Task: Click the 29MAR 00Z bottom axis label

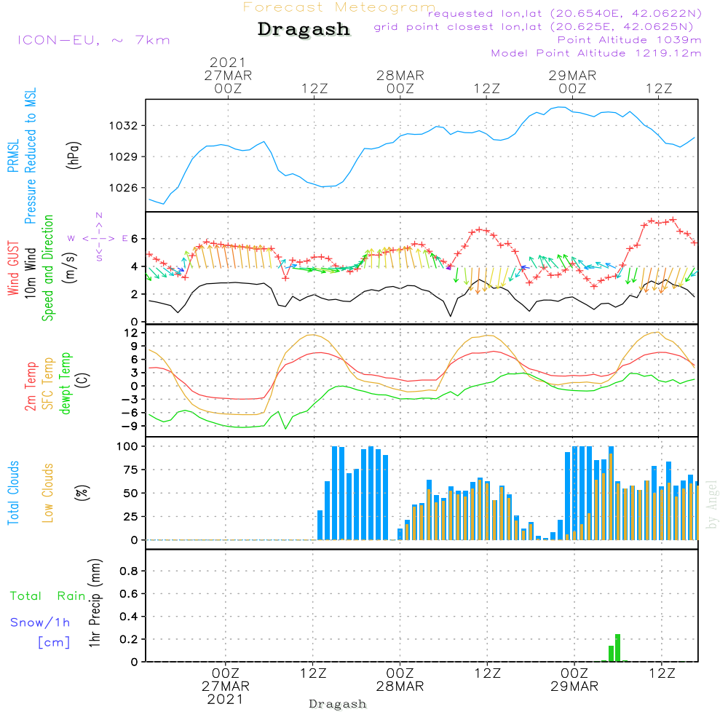Action: pyautogui.click(x=574, y=680)
